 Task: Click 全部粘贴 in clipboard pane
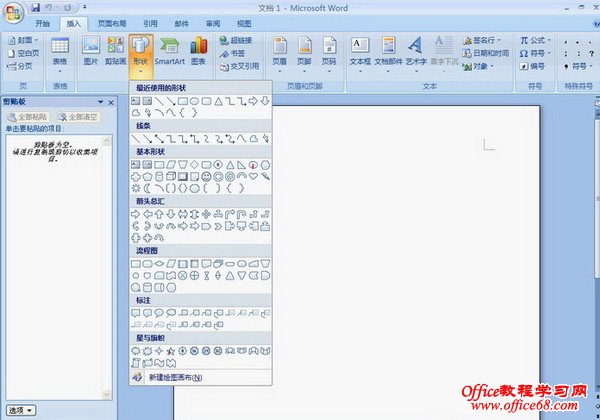[28, 117]
